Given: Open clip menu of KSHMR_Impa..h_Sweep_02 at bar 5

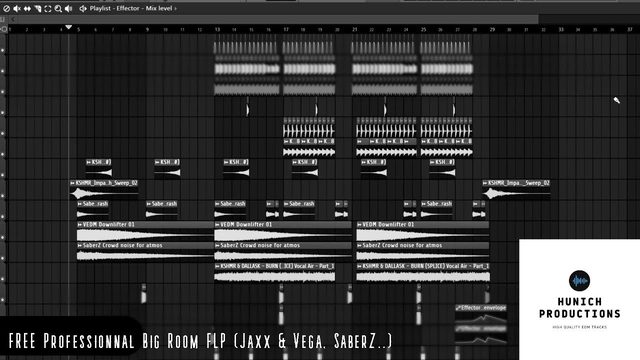Looking at the screenshot, I should coord(73,183).
